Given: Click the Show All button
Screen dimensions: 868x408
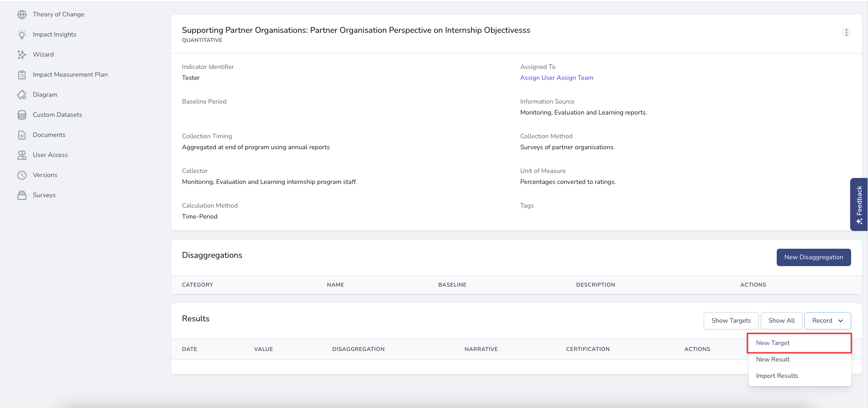Looking at the screenshot, I should tap(781, 320).
